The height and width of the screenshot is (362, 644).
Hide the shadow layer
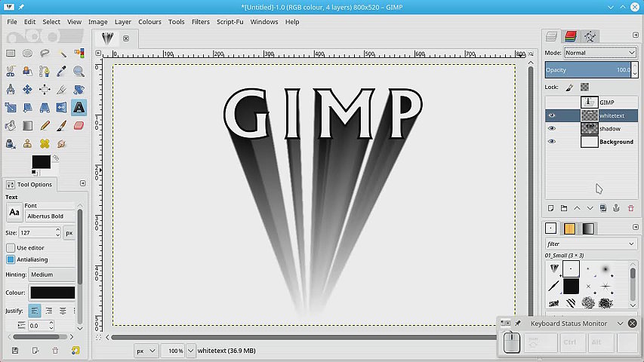552,129
